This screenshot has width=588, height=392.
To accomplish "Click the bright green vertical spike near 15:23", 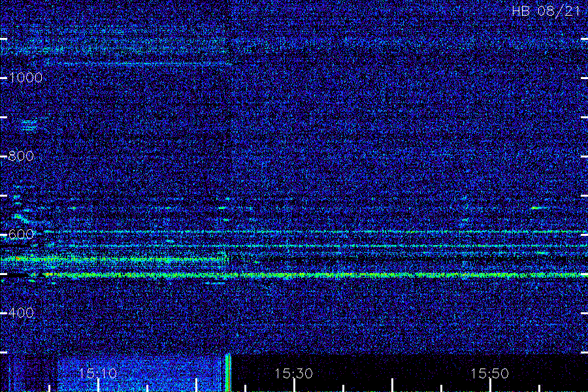I will [227, 372].
